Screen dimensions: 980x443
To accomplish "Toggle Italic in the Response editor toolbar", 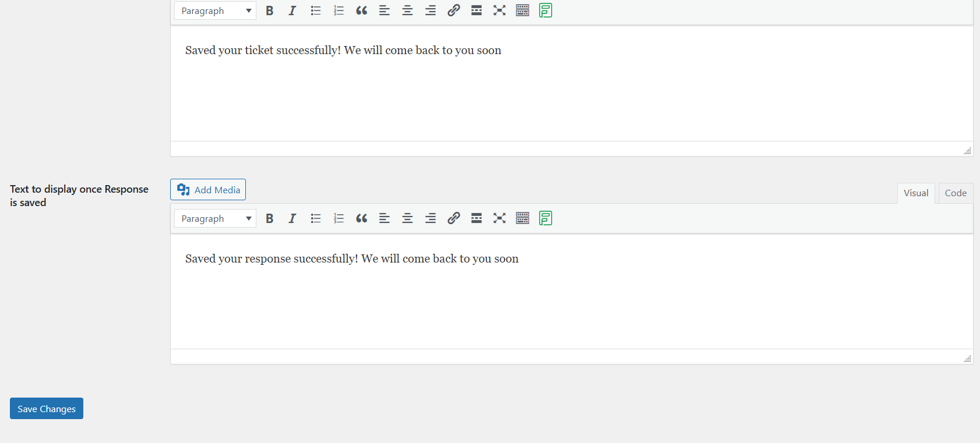I will click(292, 218).
